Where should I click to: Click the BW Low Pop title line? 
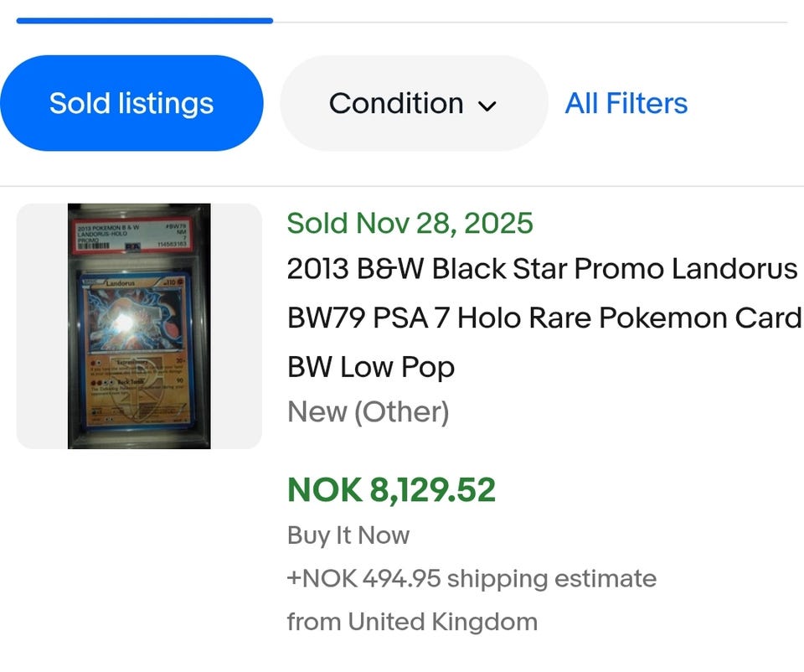370,366
